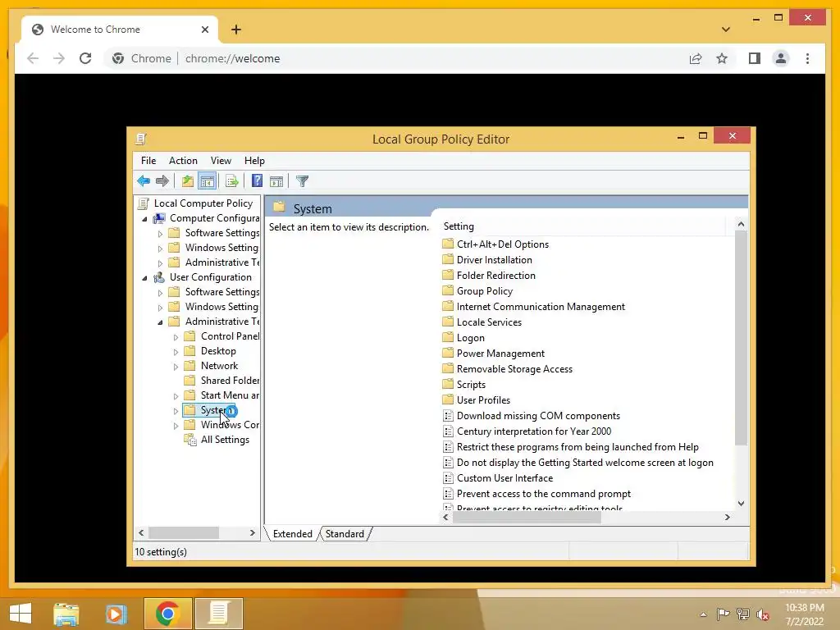This screenshot has width=840, height=630.
Task: Close the Welcome to Chrome tab
Action: pos(204,30)
